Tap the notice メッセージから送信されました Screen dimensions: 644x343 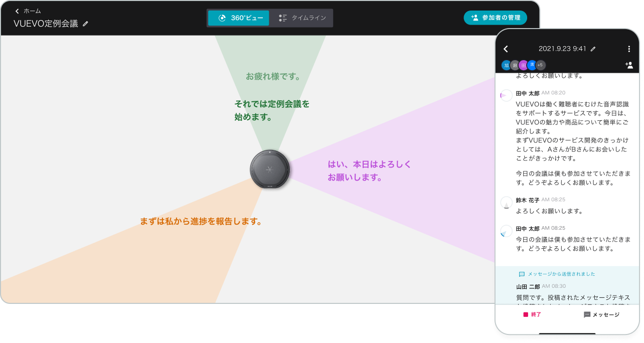coord(561,274)
